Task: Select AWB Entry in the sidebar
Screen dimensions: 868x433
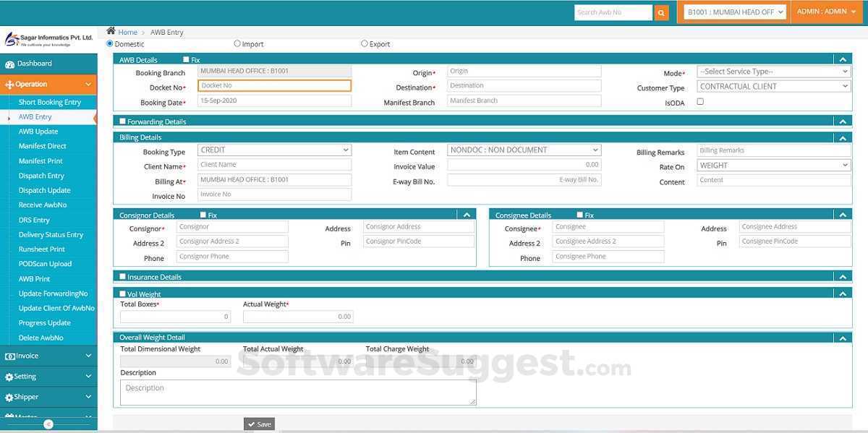Action: [35, 117]
